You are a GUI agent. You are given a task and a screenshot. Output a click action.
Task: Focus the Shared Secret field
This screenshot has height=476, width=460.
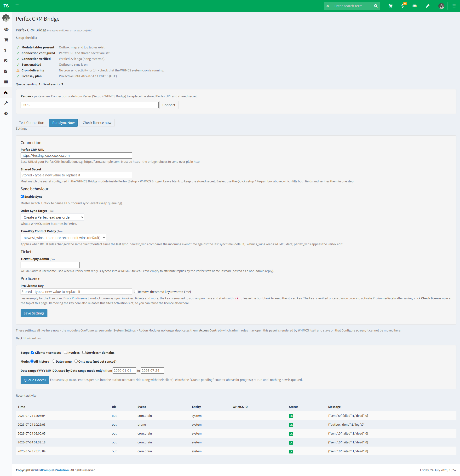coord(76,175)
